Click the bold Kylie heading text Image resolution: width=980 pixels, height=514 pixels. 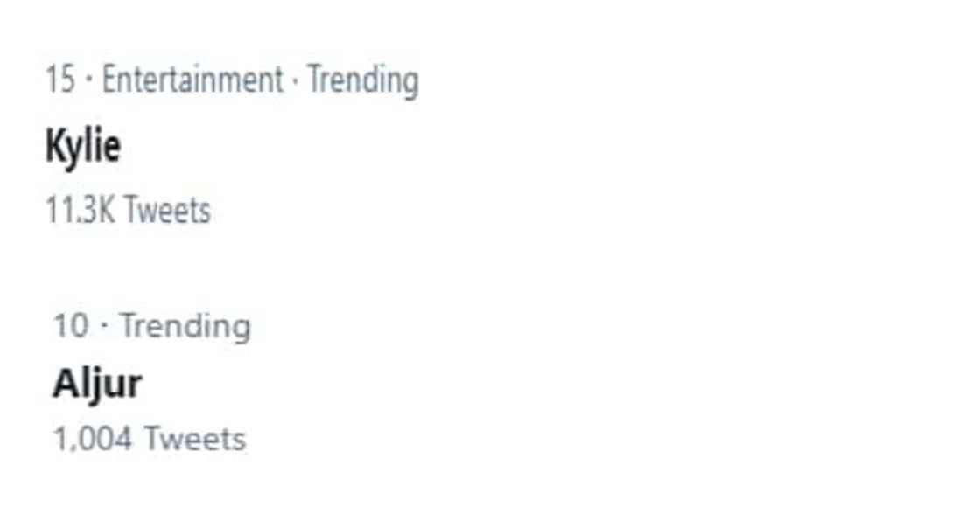click(83, 146)
